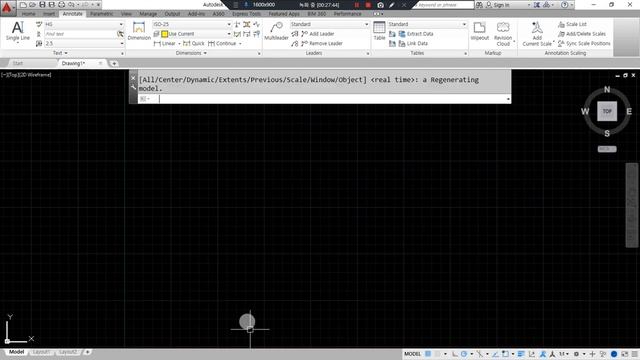Viewport: 640px width, 360px height.
Task: Click Sync Scale Positions
Action: (x=584, y=43)
